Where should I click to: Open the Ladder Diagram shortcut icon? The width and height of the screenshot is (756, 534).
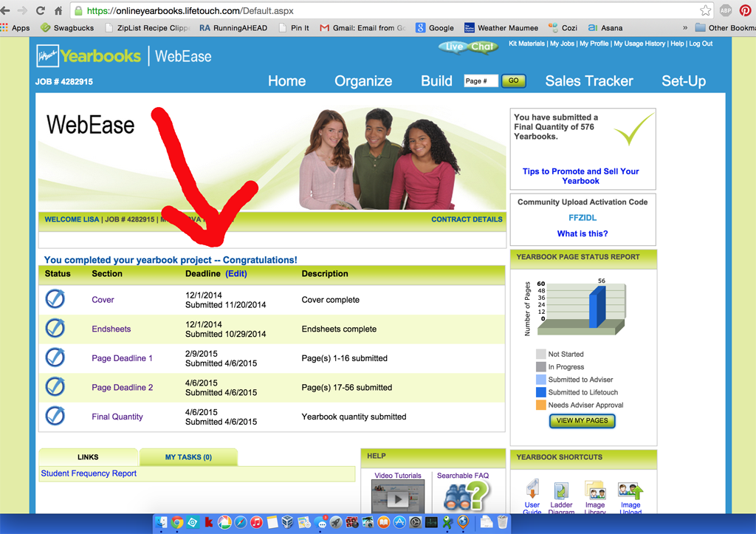(x=561, y=491)
